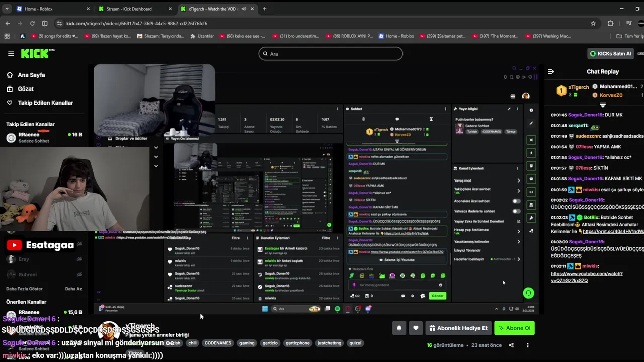Expand the chat leaderboard arrow
The height and width of the screenshot is (362, 644).
[603, 105]
